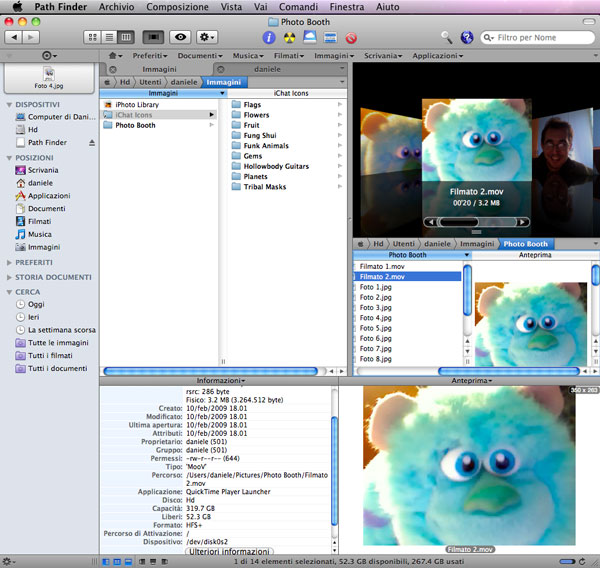Click the disk image toolbar icon
This screenshot has height=568, width=600.
tap(310, 37)
